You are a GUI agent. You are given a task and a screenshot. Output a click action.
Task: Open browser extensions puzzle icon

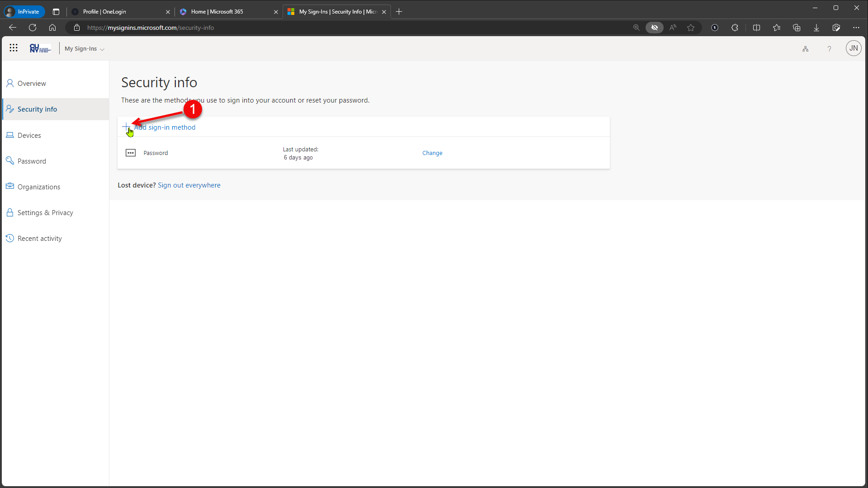pyautogui.click(x=735, y=28)
